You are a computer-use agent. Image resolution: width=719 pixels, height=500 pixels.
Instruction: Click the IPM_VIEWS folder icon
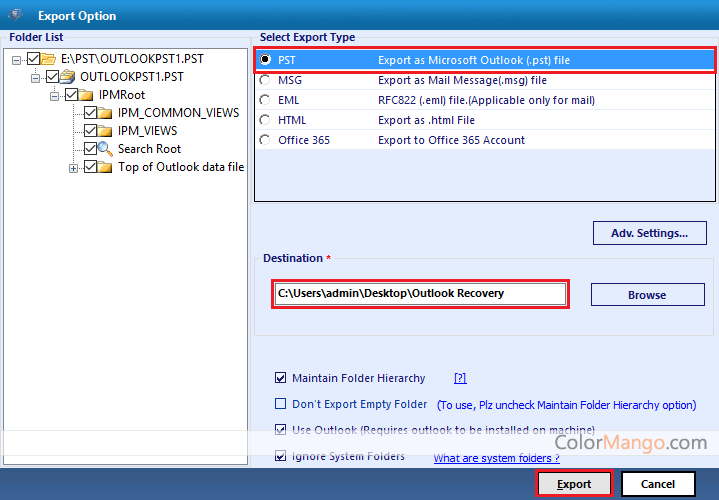[x=105, y=131]
